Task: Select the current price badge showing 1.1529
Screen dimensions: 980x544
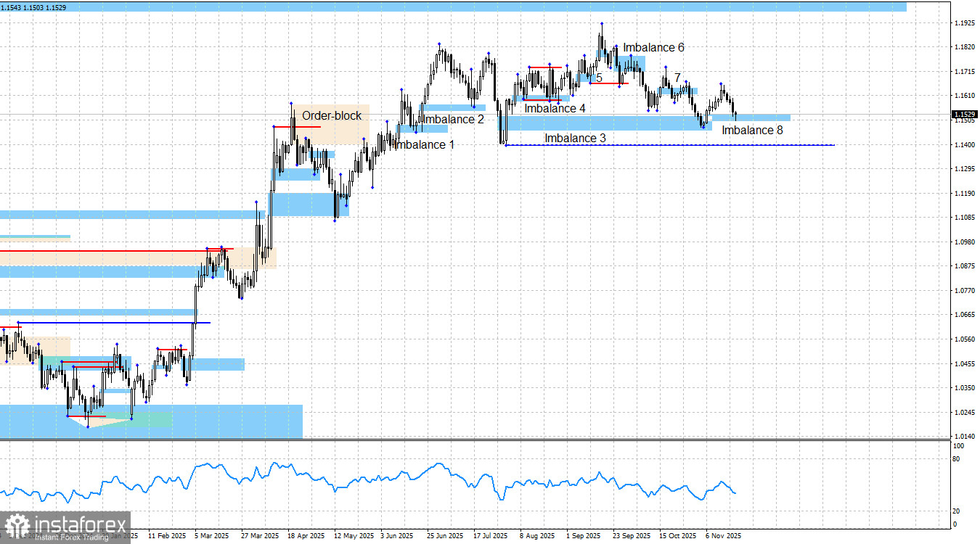Action: pos(965,114)
